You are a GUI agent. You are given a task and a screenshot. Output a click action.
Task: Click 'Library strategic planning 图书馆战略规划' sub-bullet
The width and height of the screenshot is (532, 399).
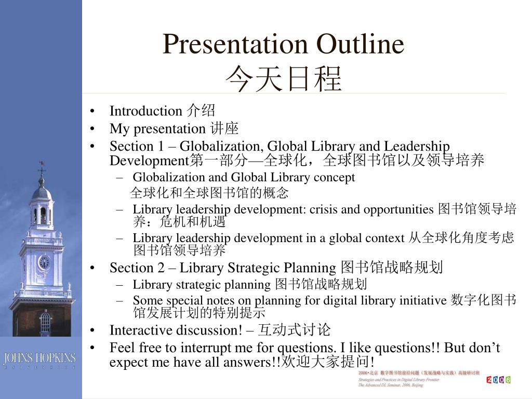(x=250, y=284)
